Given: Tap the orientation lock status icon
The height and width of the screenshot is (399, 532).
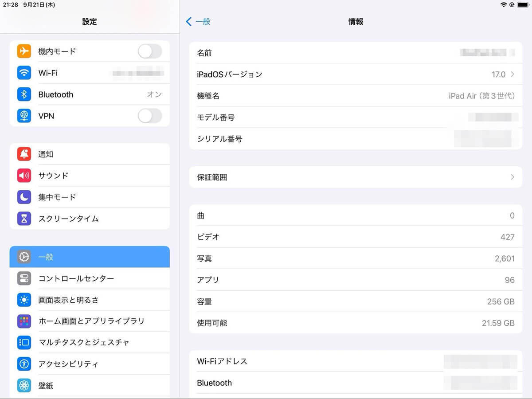Looking at the screenshot, I should 512,4.
